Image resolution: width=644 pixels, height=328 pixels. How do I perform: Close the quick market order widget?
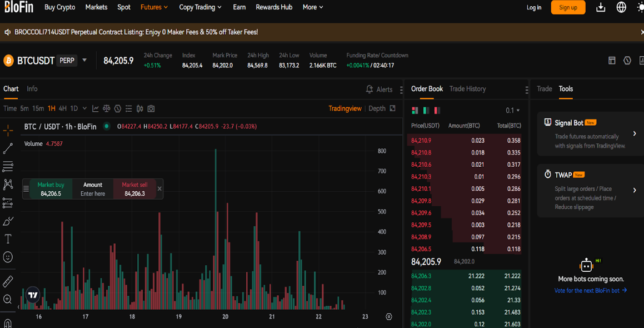pyautogui.click(x=159, y=189)
